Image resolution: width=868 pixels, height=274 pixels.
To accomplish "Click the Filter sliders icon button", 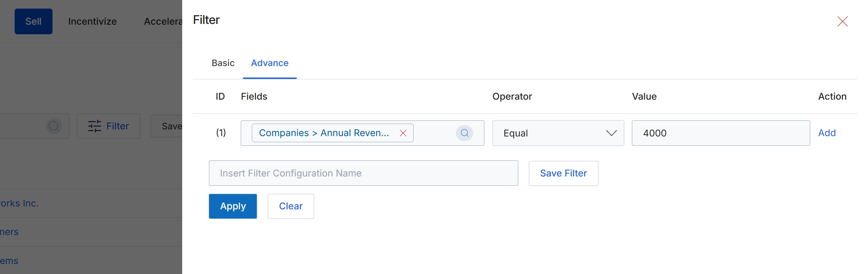I will pos(109,126).
